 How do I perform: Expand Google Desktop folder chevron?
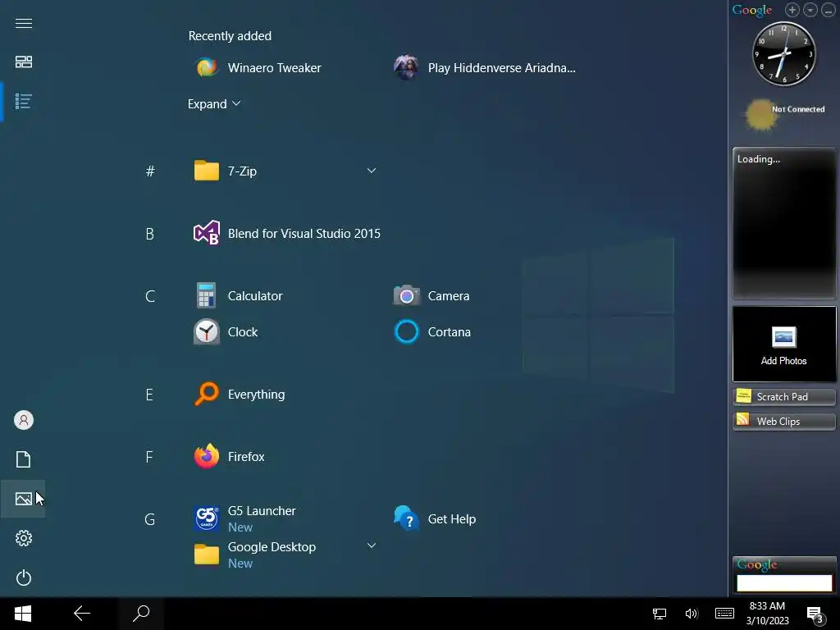pyautogui.click(x=372, y=546)
